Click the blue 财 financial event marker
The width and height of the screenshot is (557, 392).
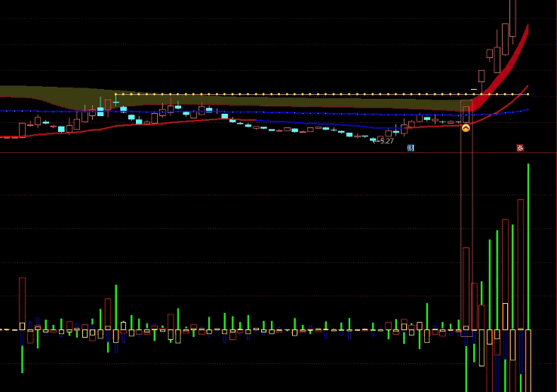coord(411,148)
